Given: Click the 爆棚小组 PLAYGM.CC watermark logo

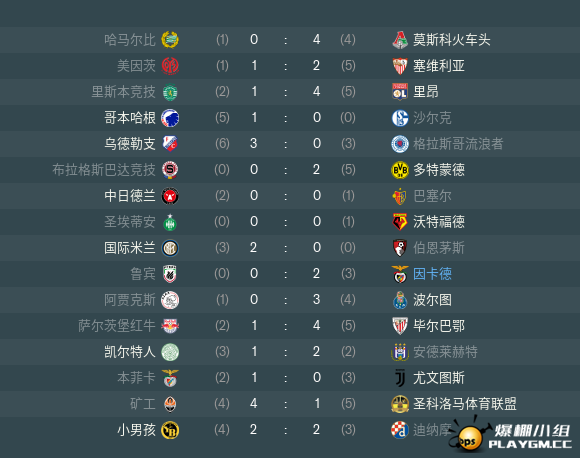Looking at the screenshot, I should point(512,435).
